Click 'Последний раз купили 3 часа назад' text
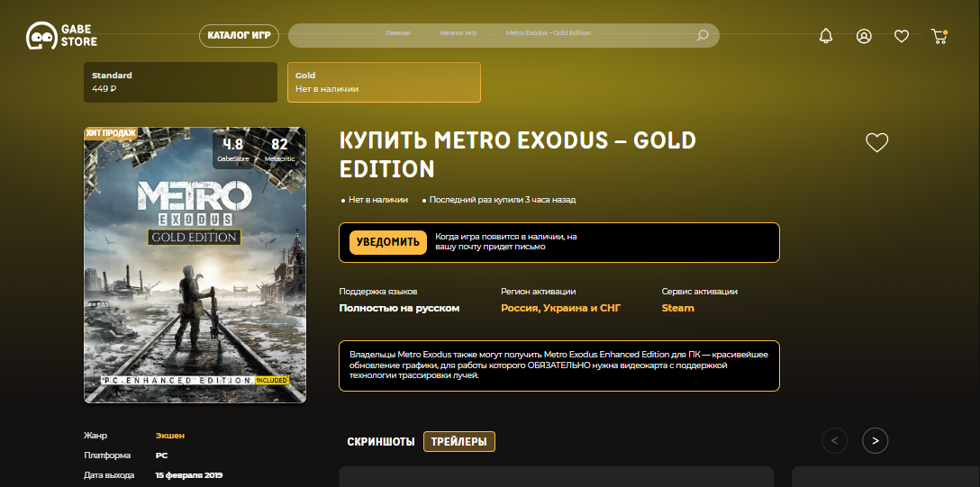The width and height of the screenshot is (980, 487). pyautogui.click(x=503, y=200)
